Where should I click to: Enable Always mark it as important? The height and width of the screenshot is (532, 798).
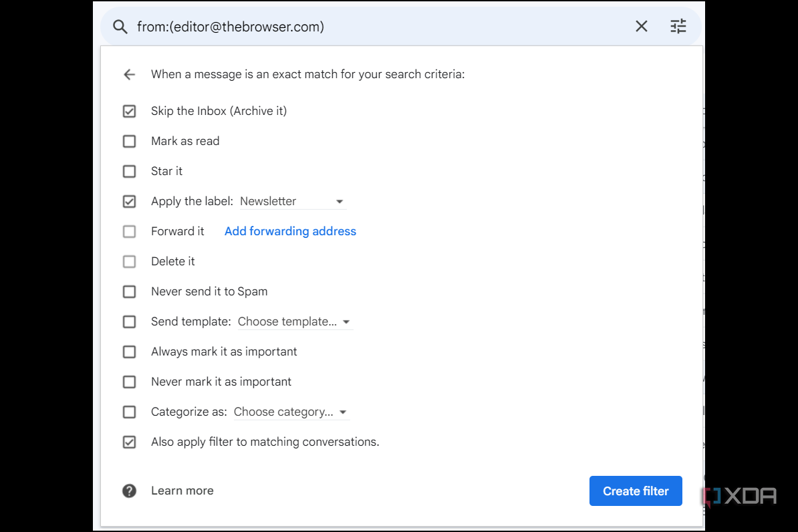pyautogui.click(x=129, y=352)
